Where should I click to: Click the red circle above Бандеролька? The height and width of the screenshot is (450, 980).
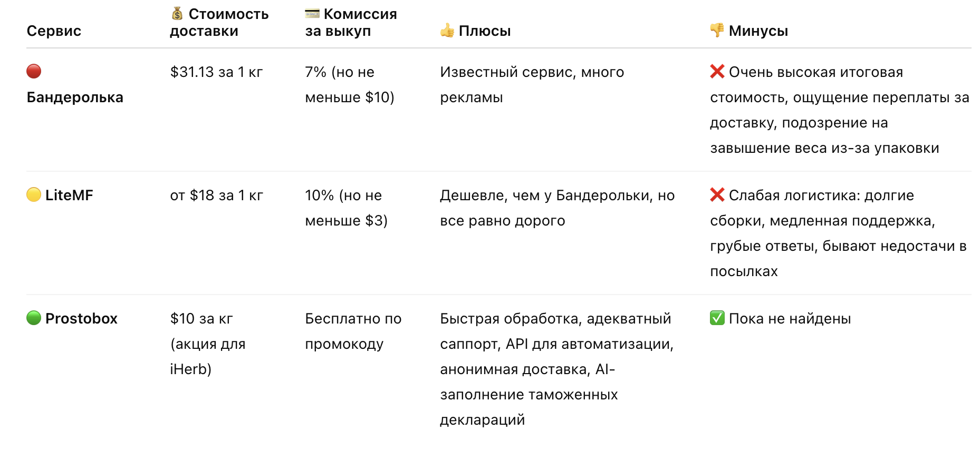point(34,71)
